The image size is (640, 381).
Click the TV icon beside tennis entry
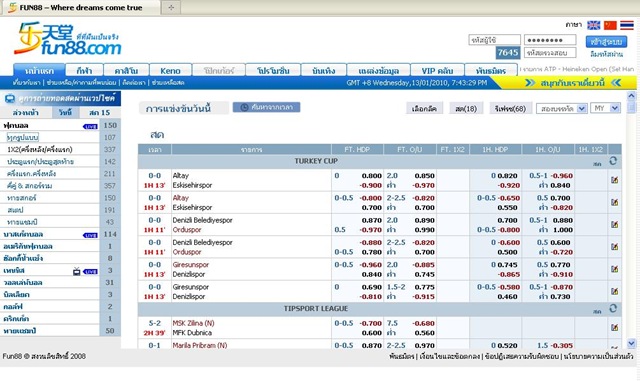pos(76,271)
